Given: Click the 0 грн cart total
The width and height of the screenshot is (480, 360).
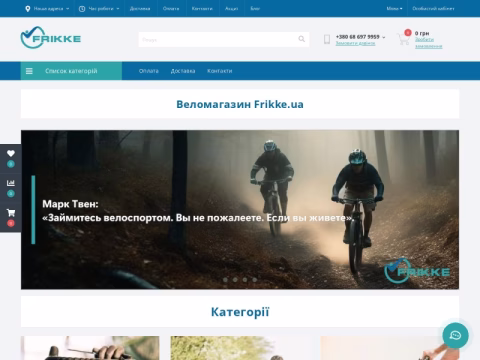Looking at the screenshot, I should (x=422, y=33).
